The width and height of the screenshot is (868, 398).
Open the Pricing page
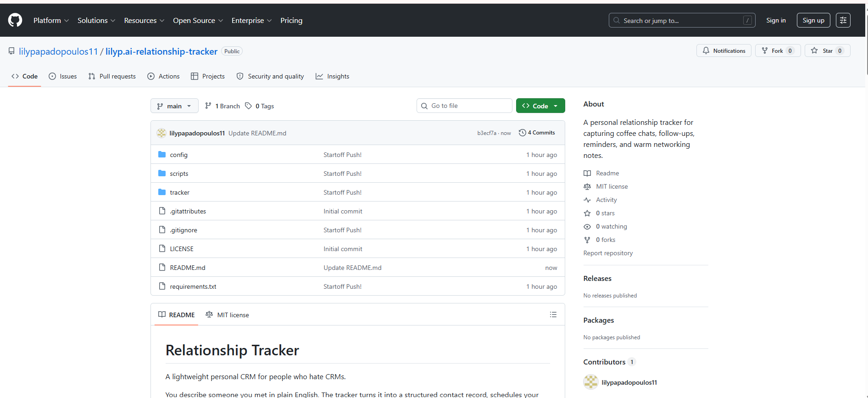291,21
